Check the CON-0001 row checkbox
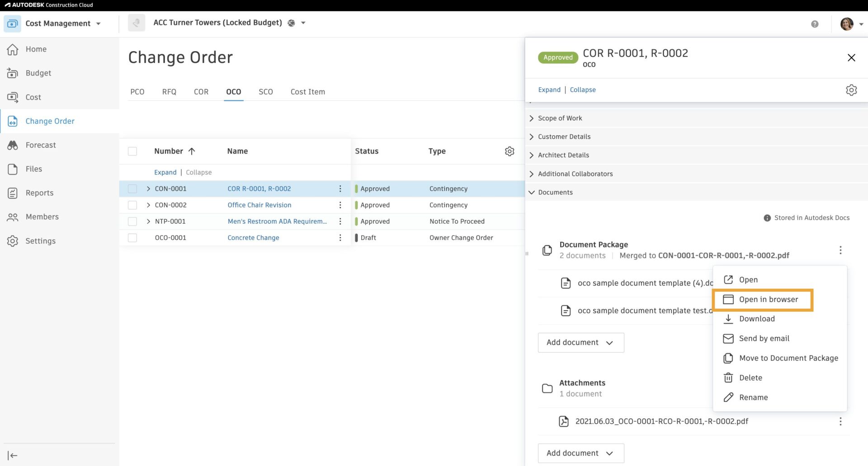 tap(132, 189)
